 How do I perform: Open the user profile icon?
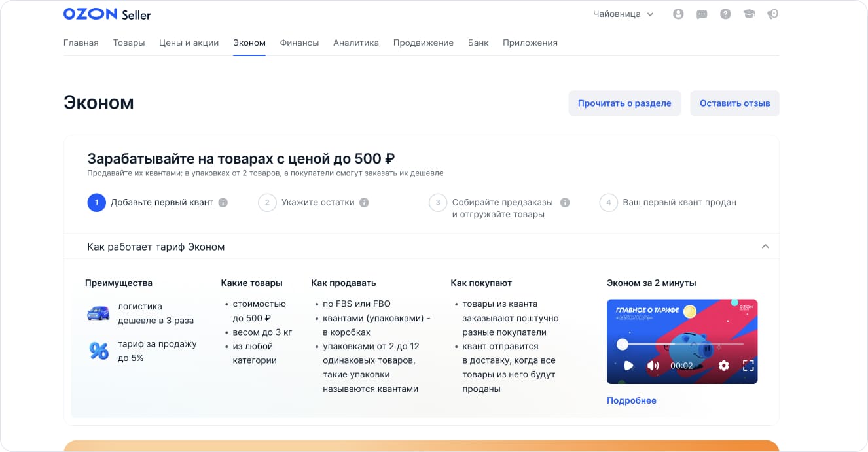(x=678, y=14)
